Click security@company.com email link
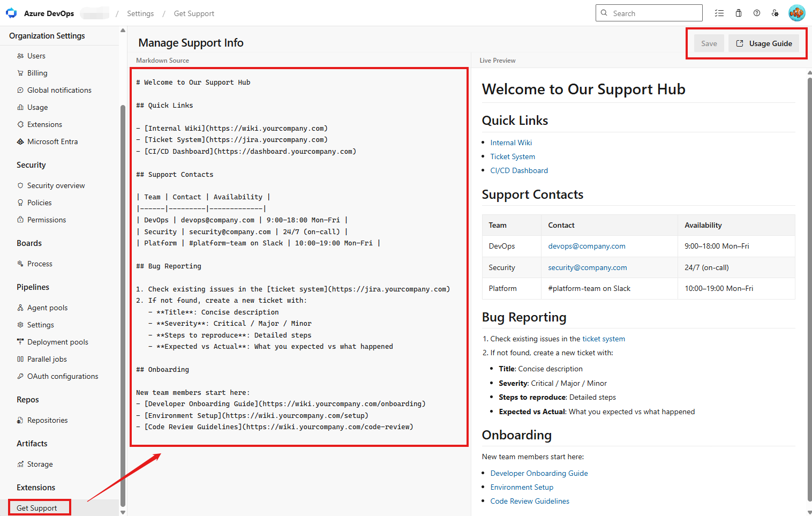Screen dimensions: 812x516 (588, 267)
